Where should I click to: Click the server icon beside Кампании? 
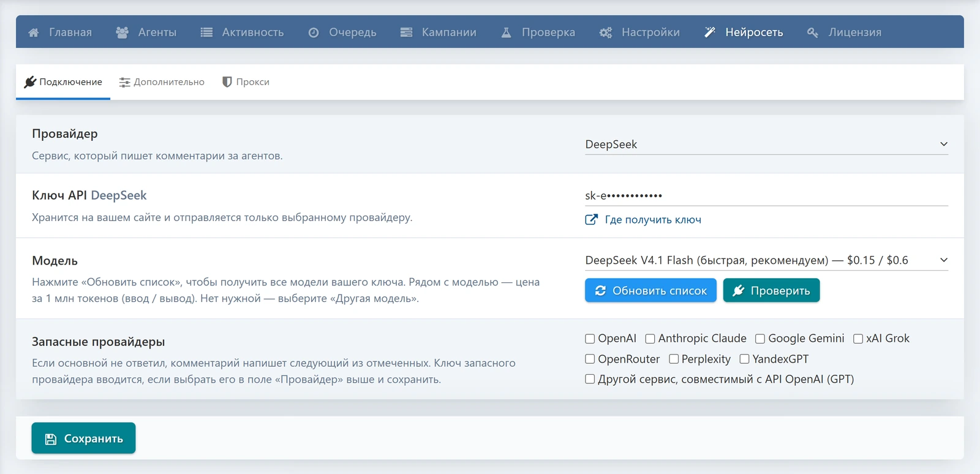pyautogui.click(x=406, y=32)
